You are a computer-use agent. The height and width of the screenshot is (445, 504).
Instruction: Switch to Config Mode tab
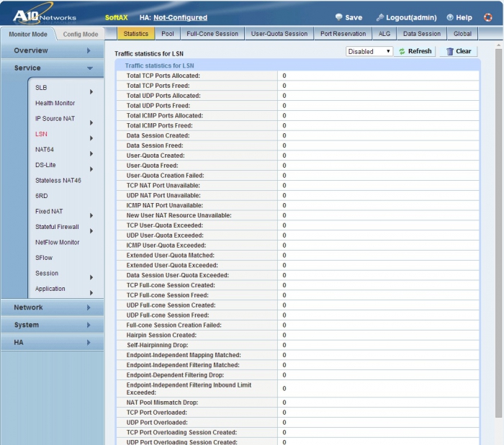(81, 34)
